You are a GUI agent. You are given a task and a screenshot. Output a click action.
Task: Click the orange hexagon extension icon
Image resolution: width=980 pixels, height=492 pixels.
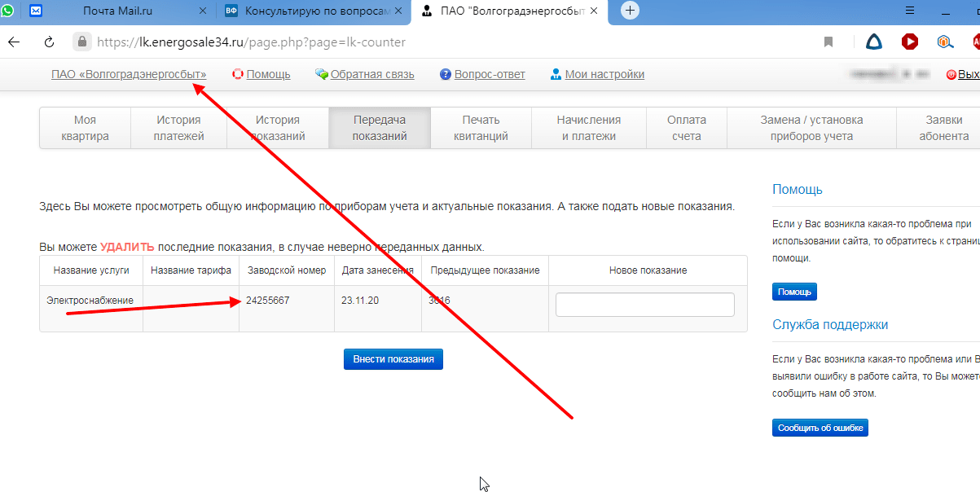944,42
